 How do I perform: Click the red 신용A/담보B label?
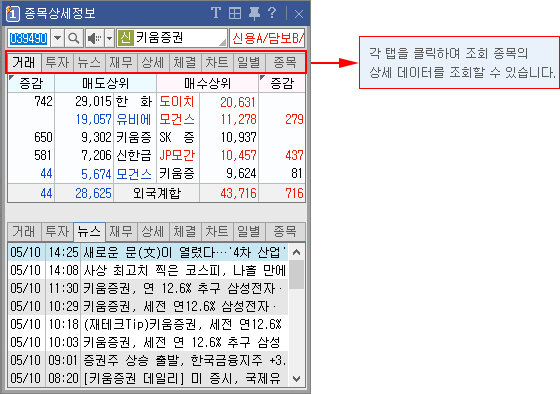(x=267, y=38)
